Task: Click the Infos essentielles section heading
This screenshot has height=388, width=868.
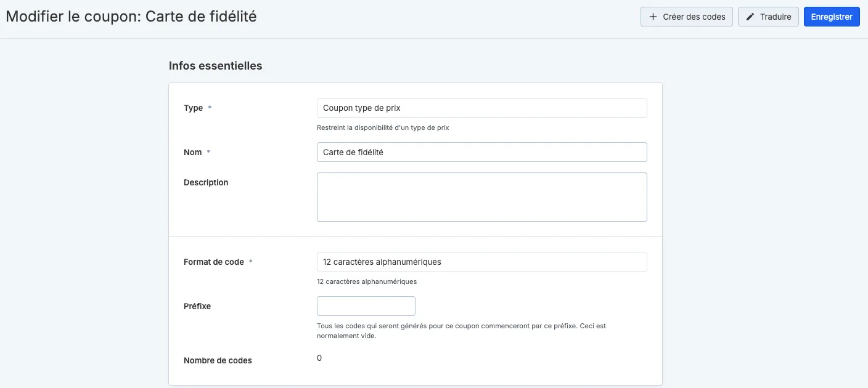Action: point(216,66)
